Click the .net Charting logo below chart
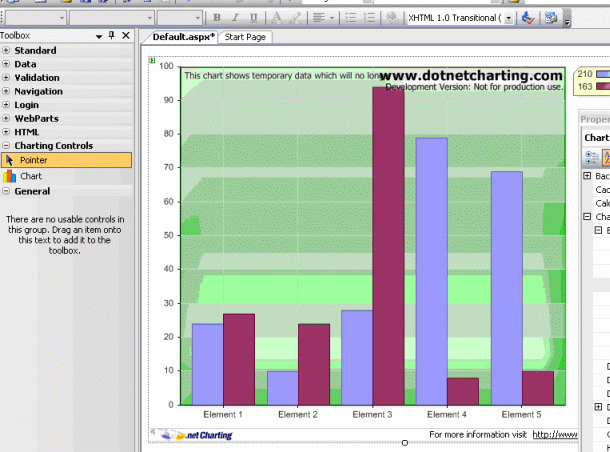 tap(198, 435)
